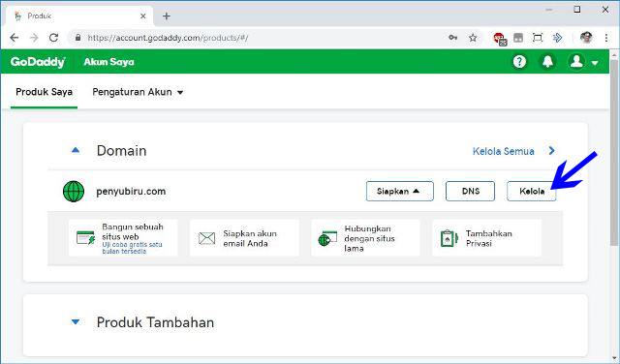Select Produk Saya tab
The width and height of the screenshot is (620, 364).
pyautogui.click(x=44, y=92)
